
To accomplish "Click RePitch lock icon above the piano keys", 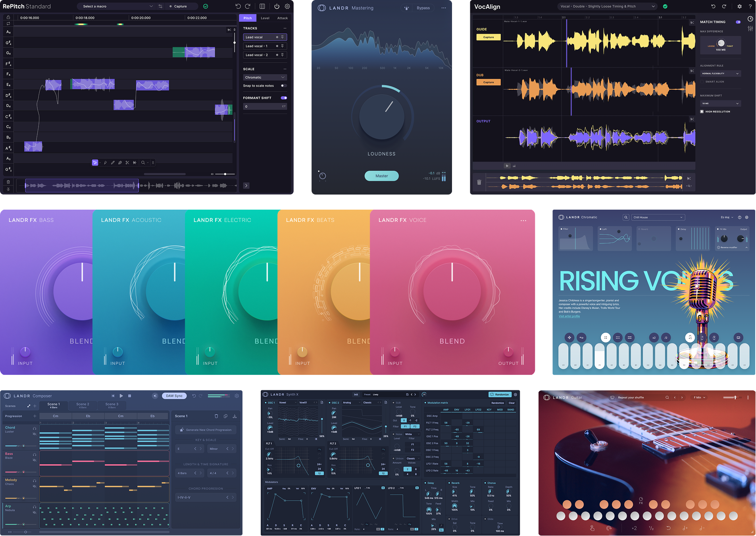I will (x=8, y=17).
